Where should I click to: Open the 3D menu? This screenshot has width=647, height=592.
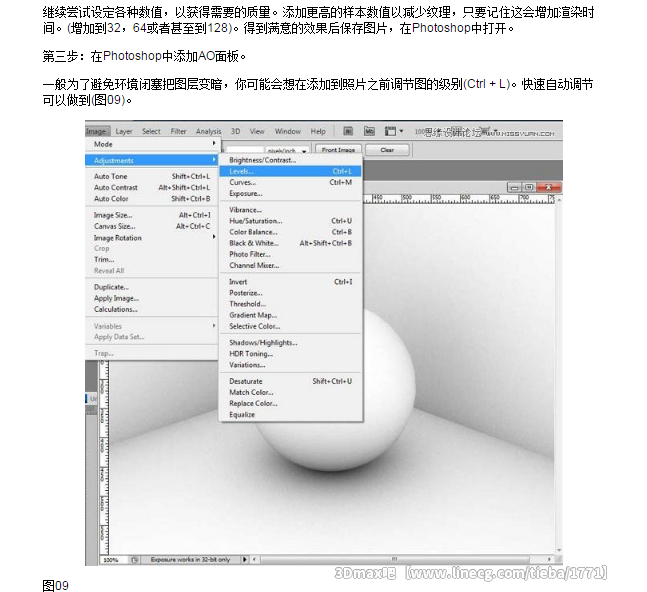pos(235,131)
